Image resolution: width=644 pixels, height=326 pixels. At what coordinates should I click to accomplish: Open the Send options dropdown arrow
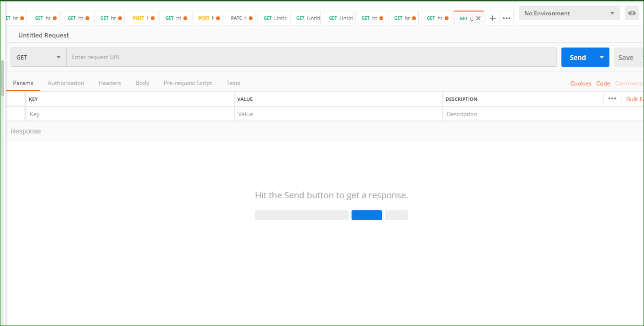[601, 57]
